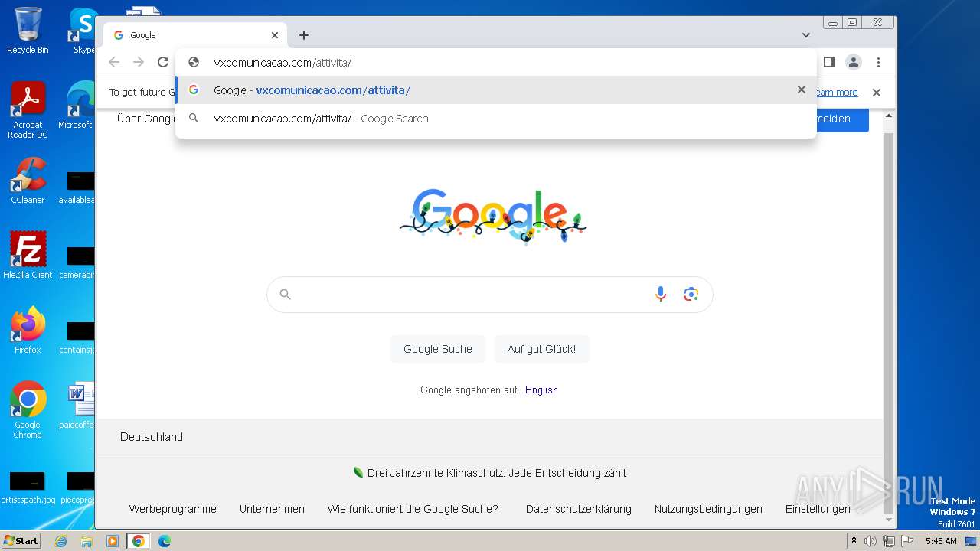The image size is (980, 551).
Task: Open Wie funktioniert die Google Suche? link
Action: (413, 509)
